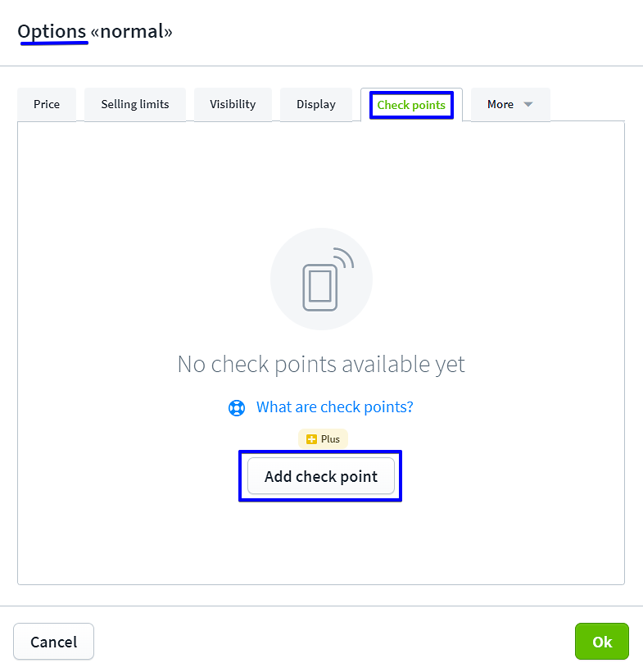This screenshot has width=643, height=672.
Task: Click the Plus plan badge label
Action: coord(330,439)
